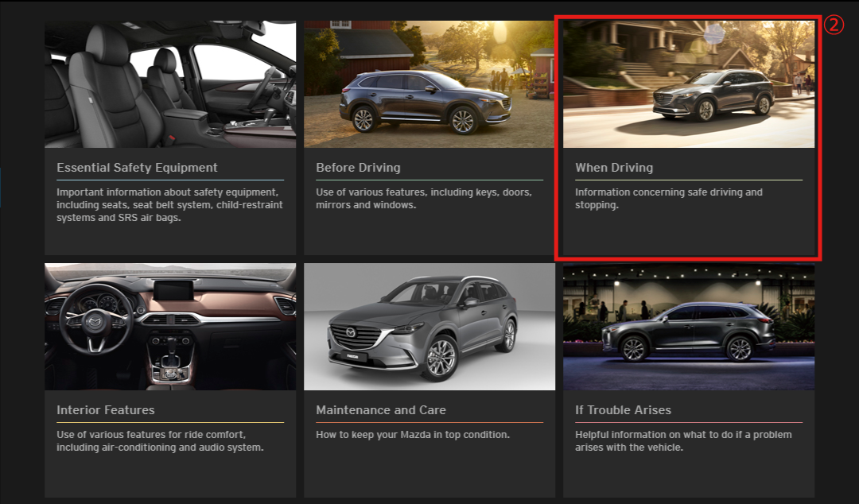Click the When Driving heading link

pos(614,168)
